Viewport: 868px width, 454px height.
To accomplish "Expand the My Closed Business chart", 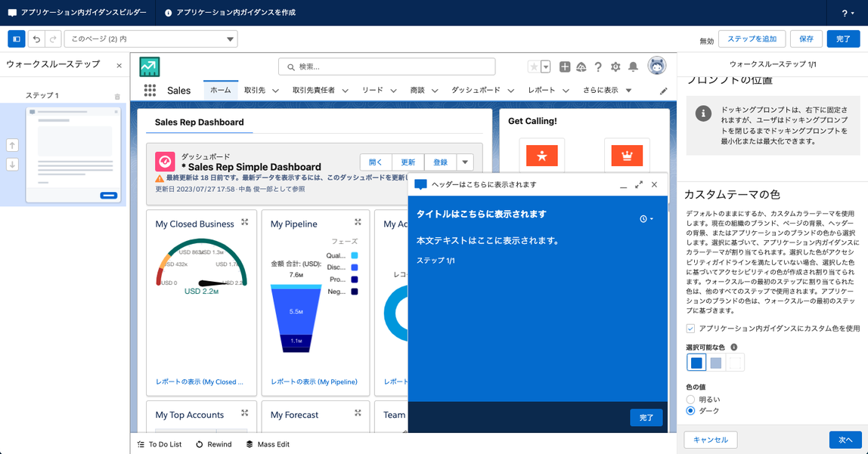I will 245,222.
